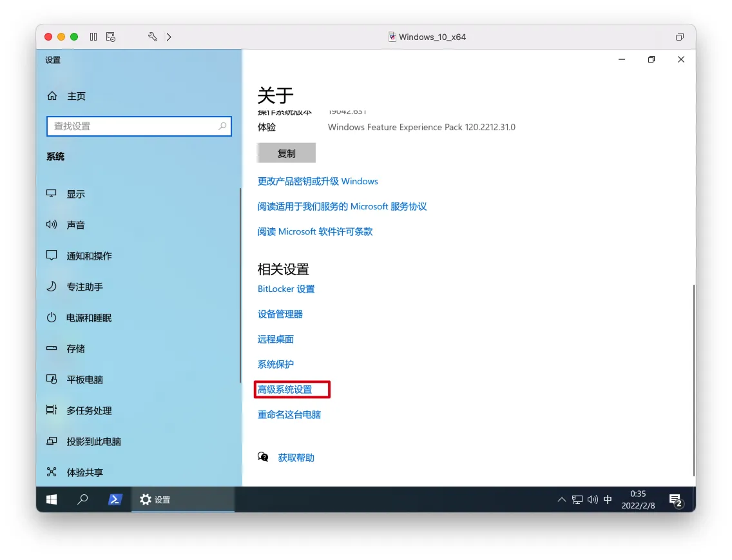Click the volume tray icon
This screenshot has height=560, width=732.
[x=592, y=500]
